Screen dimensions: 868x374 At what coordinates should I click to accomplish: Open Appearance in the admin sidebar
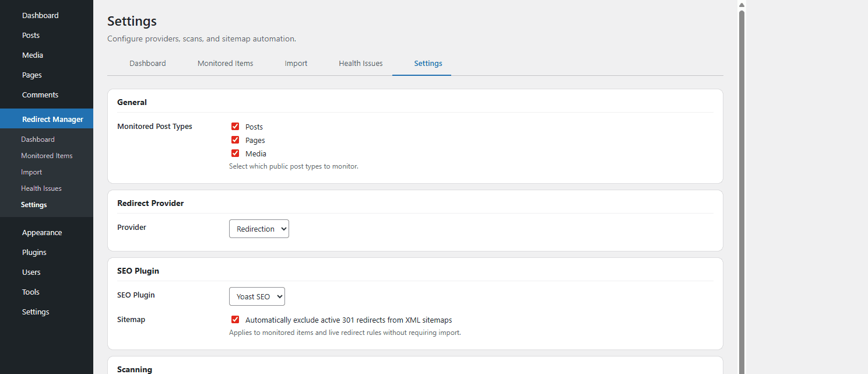[x=42, y=232]
